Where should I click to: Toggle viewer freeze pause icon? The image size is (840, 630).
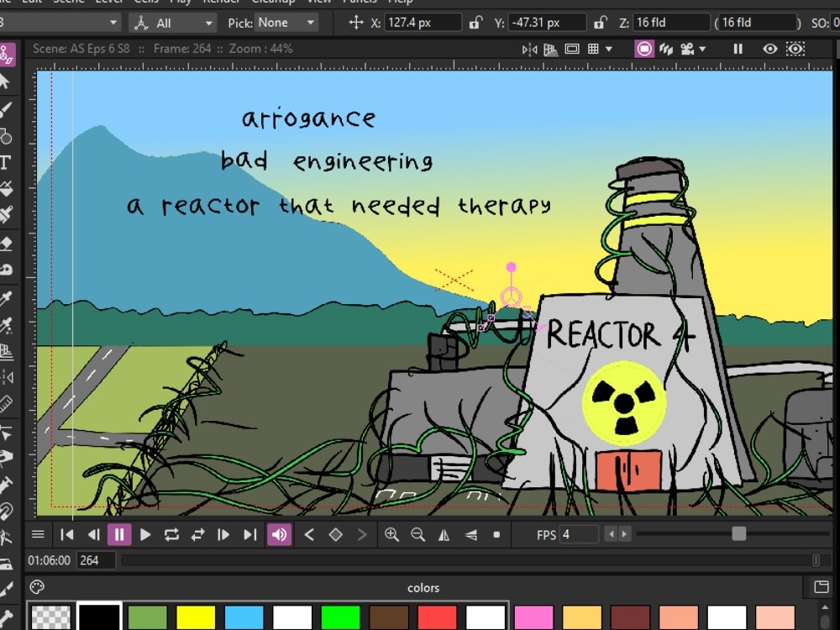(738, 50)
